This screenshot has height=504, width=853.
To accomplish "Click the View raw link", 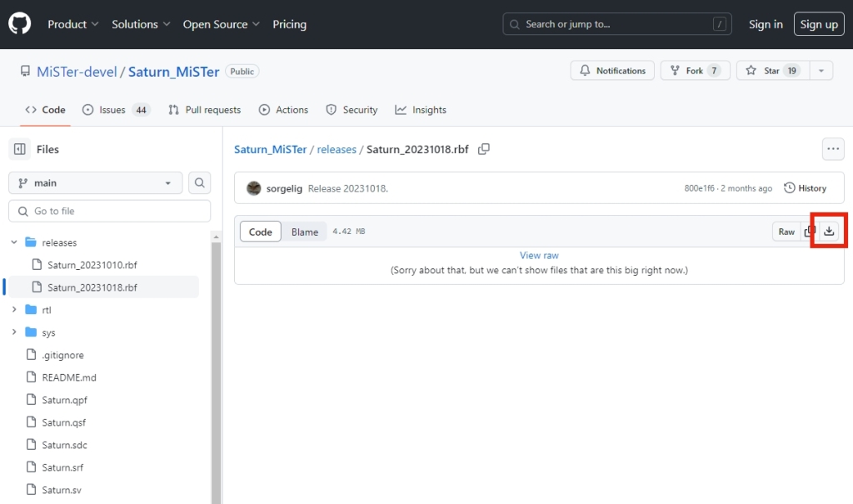I will (x=539, y=256).
